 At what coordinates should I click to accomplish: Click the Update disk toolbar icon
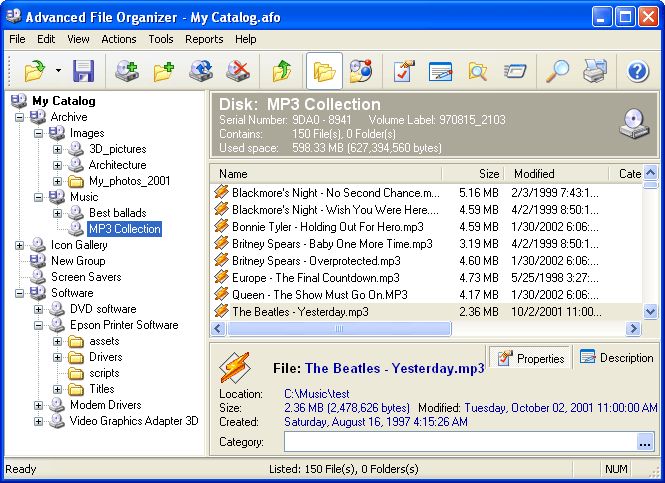[x=201, y=71]
